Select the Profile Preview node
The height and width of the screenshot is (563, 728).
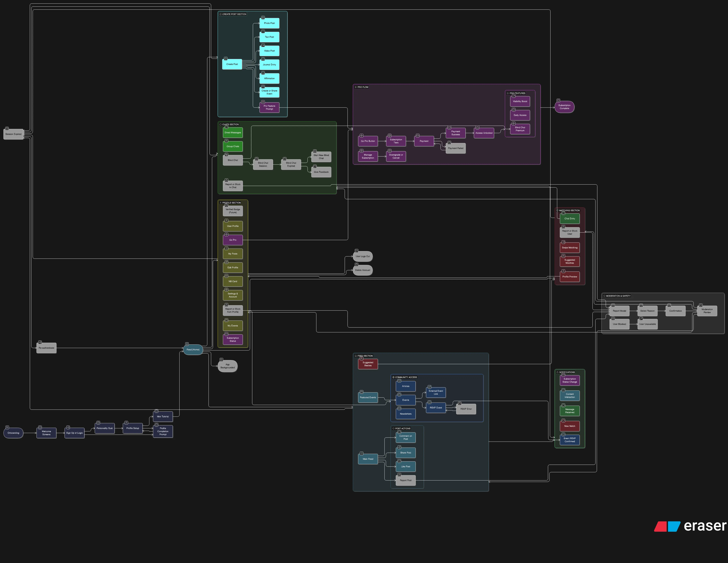[570, 277]
